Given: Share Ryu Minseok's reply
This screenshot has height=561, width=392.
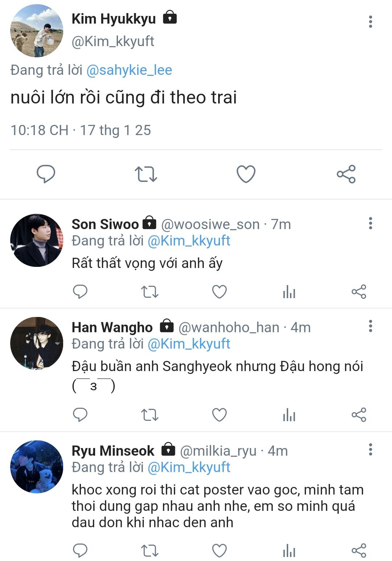Looking at the screenshot, I should [x=359, y=550].
